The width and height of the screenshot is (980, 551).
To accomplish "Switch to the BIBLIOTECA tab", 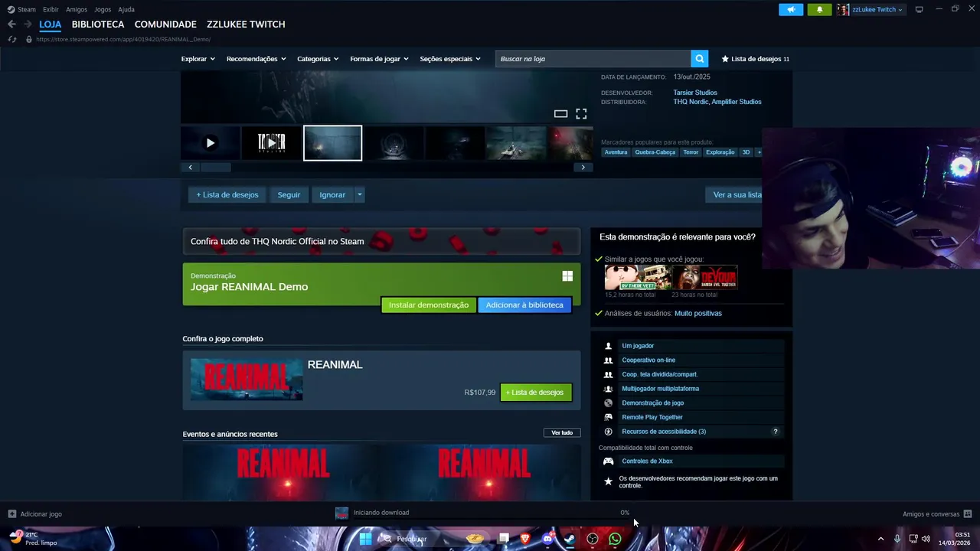I will (x=98, y=24).
